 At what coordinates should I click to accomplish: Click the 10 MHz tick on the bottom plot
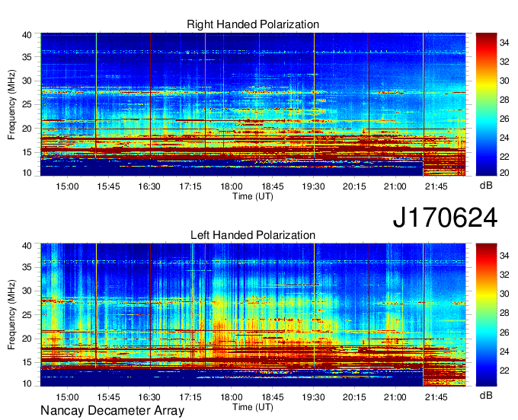coord(27,383)
